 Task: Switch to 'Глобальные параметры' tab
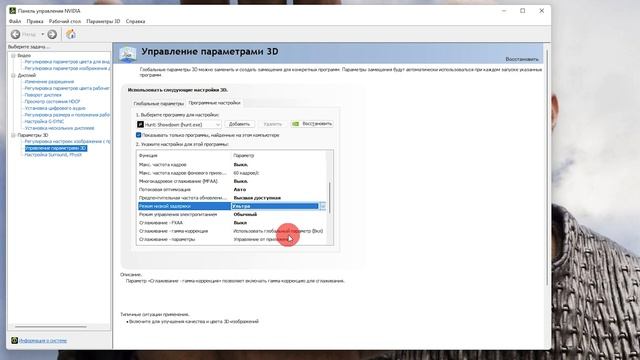(x=158, y=104)
